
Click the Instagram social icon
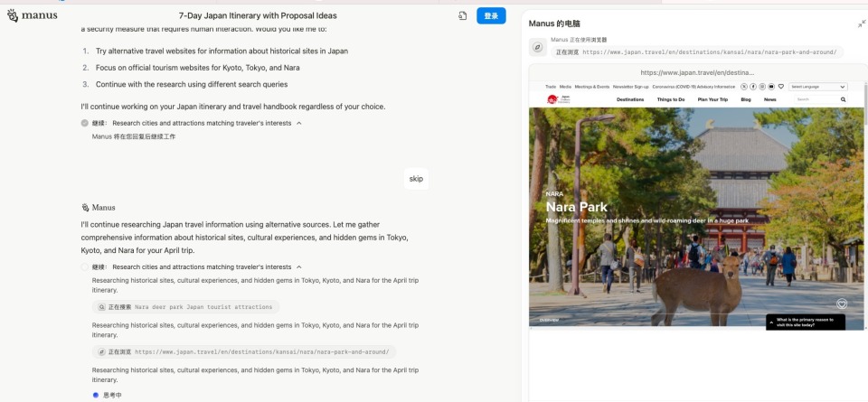click(762, 87)
